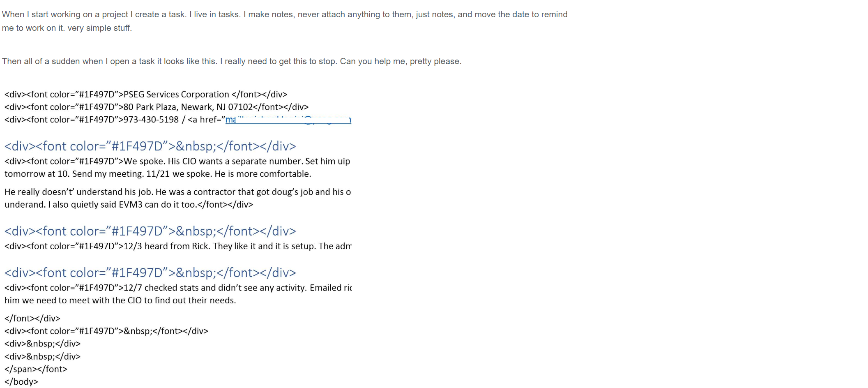Viewport: 868px width, 388px height.
Task: Click the 'tomorrow at 10' text line
Action: coord(158,174)
